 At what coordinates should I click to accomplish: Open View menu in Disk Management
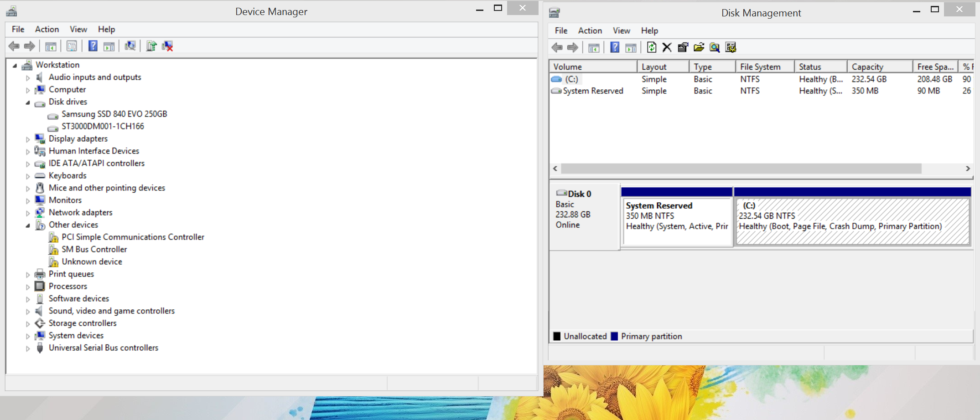(x=622, y=31)
